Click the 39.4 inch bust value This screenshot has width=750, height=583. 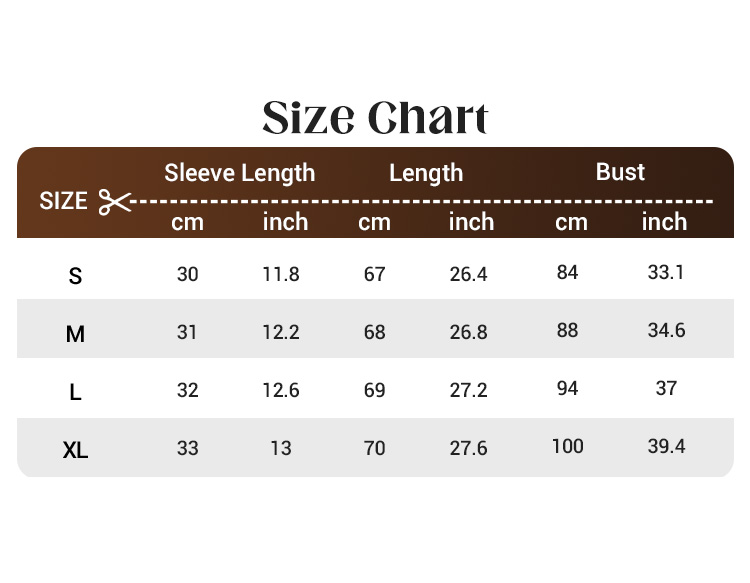point(666,446)
